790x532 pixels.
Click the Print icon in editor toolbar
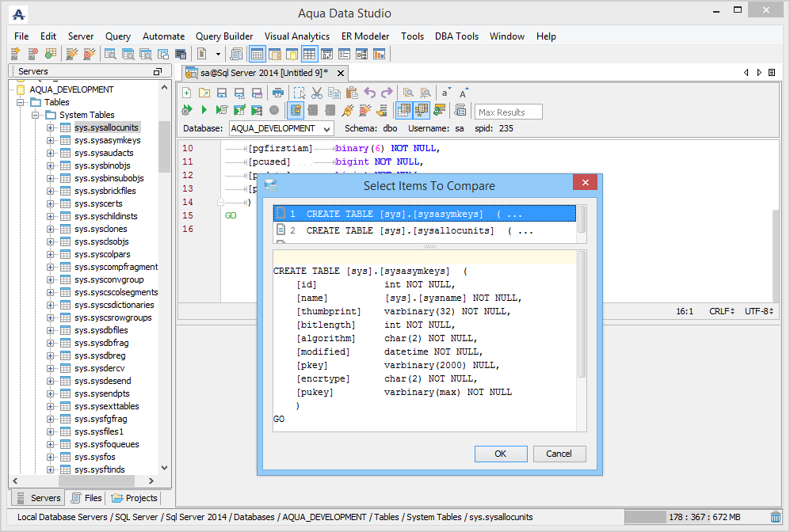278,93
